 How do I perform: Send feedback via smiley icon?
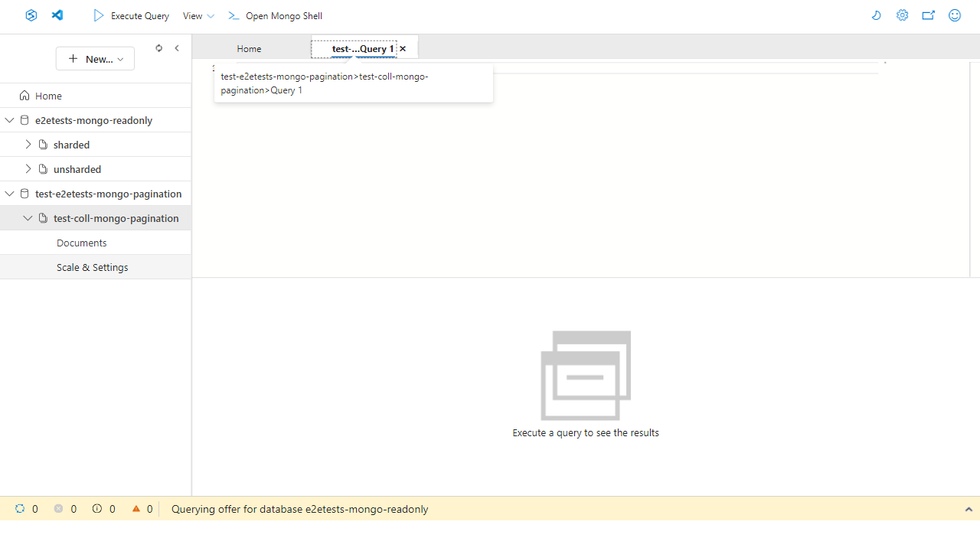pyautogui.click(x=955, y=15)
